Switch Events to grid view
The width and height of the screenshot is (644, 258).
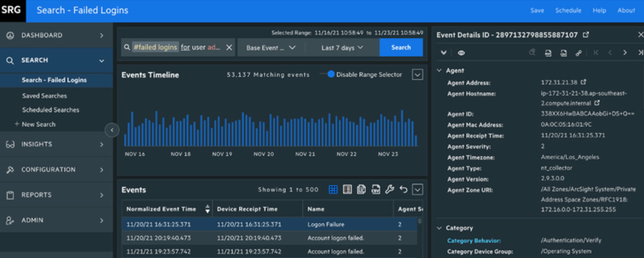(x=333, y=189)
